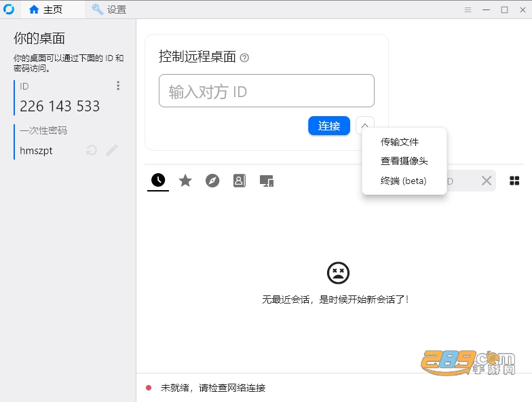
Task: Clear the search field with X
Action: pos(487,181)
